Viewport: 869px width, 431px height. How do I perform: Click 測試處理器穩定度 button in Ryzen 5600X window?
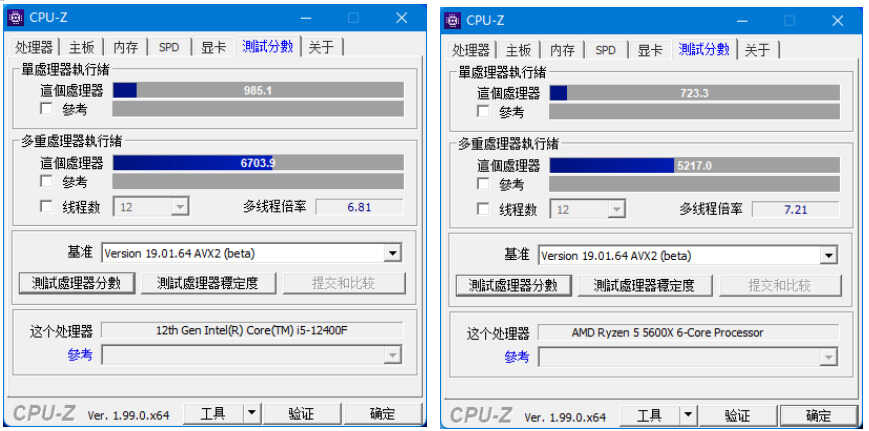coord(645,285)
